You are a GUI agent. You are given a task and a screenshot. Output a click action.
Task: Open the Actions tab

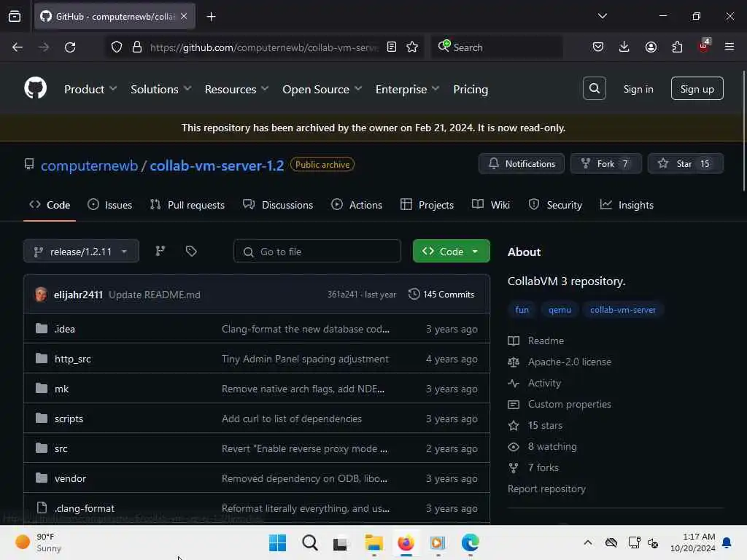pyautogui.click(x=356, y=205)
